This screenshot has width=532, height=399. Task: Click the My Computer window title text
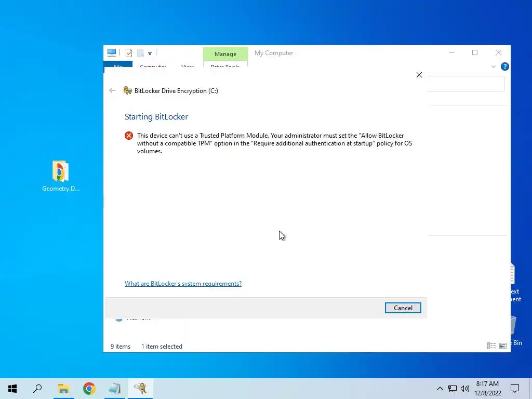(x=273, y=53)
